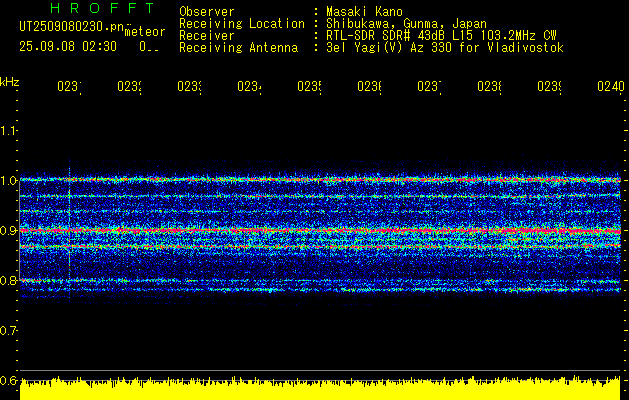Click the 'Receiver' field label
This screenshot has height=400, width=629.
click(x=207, y=36)
